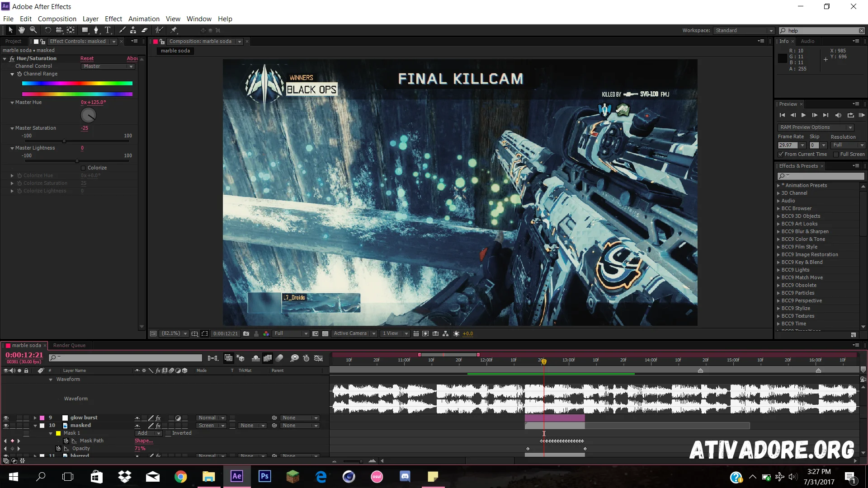Open the masked layer Screen blend mode dropdown
Image resolution: width=868 pixels, height=488 pixels.
click(211, 426)
